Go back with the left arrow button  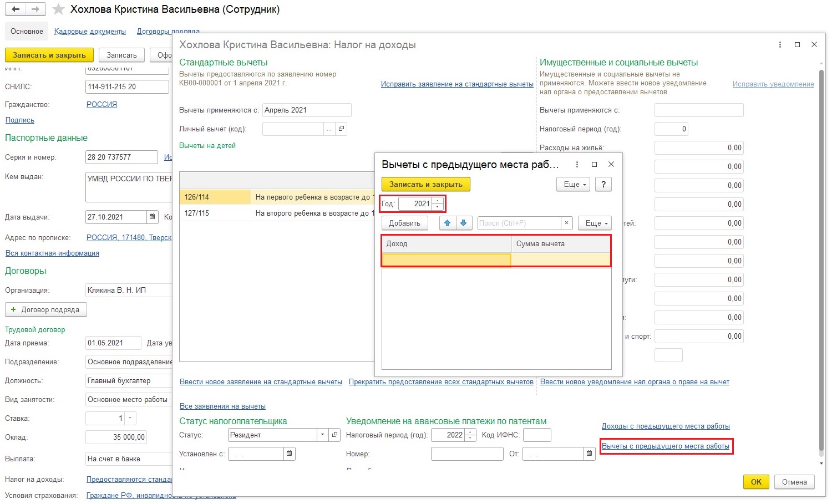pyautogui.click(x=16, y=9)
